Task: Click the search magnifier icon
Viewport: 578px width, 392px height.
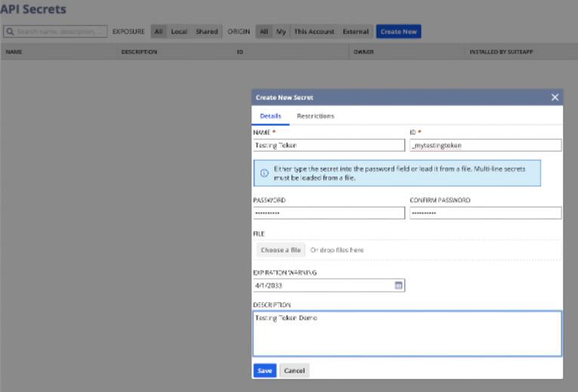Action: coord(10,32)
